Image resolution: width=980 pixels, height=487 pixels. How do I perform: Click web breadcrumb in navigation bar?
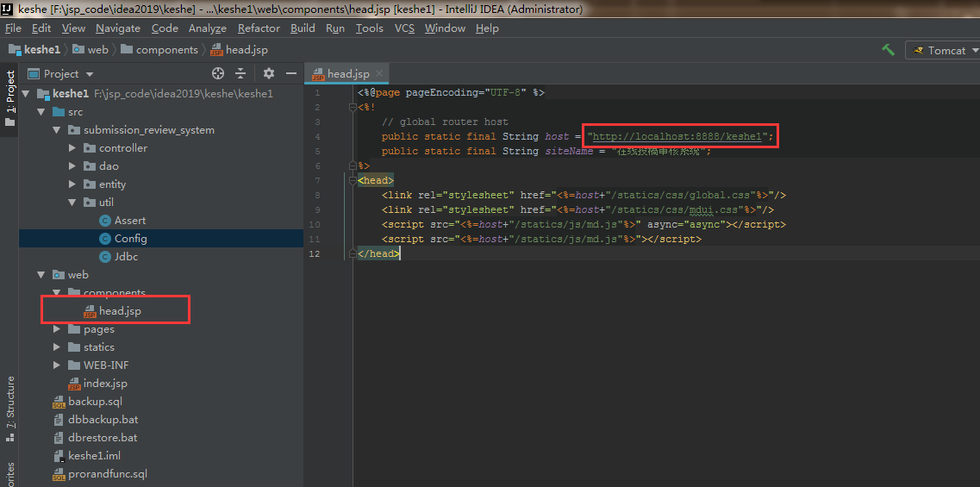pos(91,50)
